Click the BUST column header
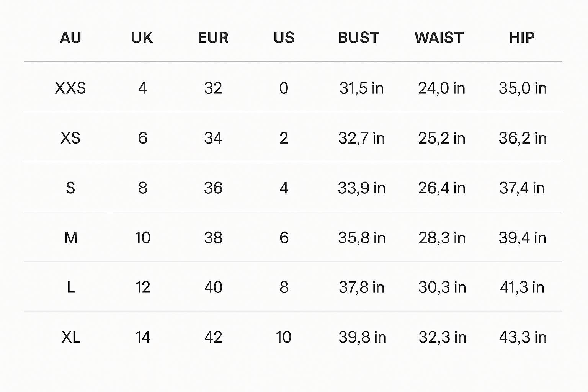This screenshot has width=588, height=392. tap(358, 38)
